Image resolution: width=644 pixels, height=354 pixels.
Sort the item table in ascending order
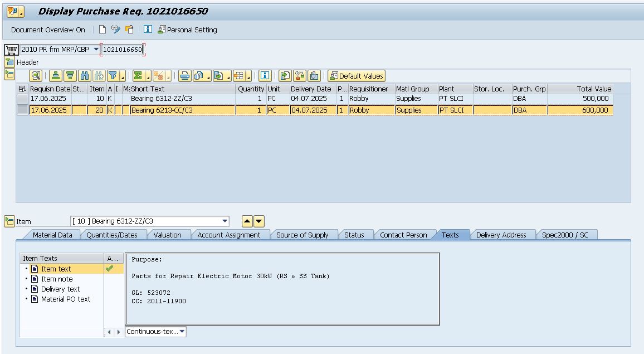click(x=56, y=76)
